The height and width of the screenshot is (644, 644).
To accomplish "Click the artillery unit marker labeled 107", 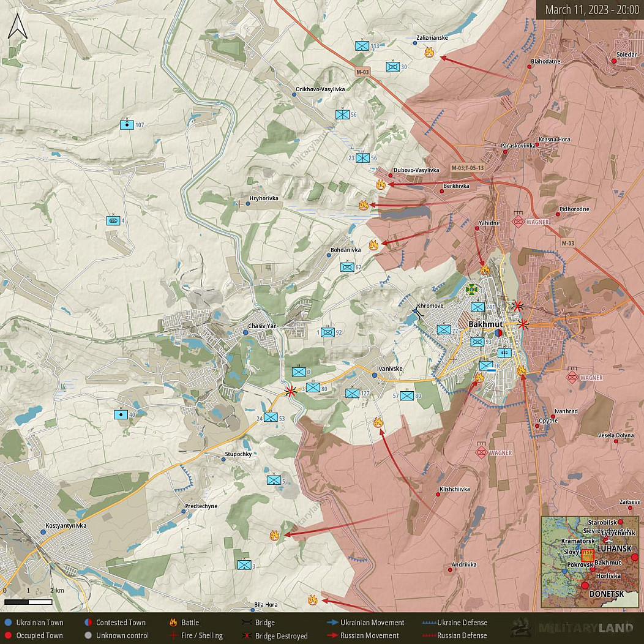I will 127,125.
